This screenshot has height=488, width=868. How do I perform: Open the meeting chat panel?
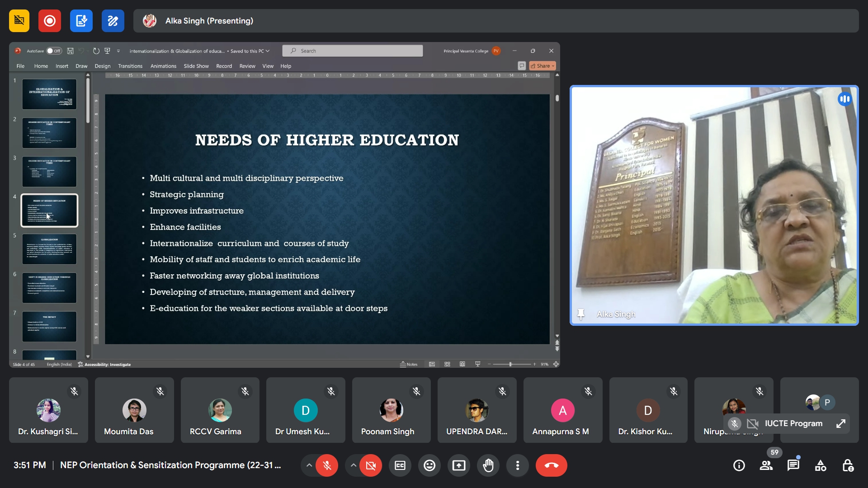793,465
